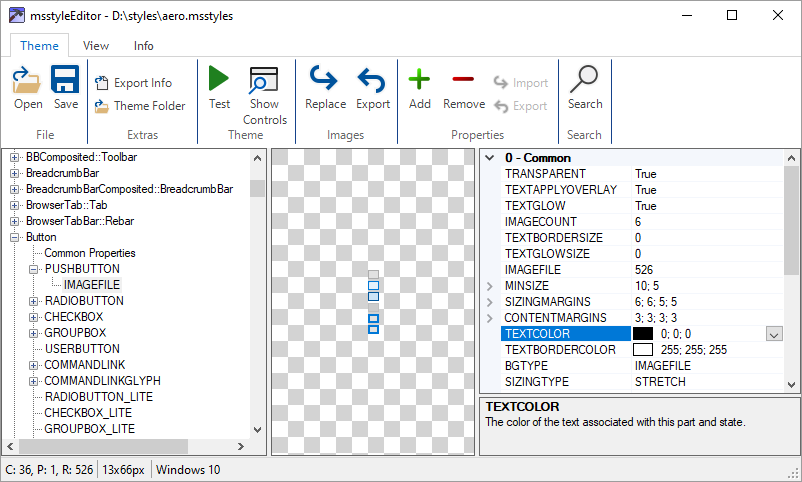Viewport: 802px width, 482px height.
Task: Test the theme with the green play icon
Action: tap(219, 88)
